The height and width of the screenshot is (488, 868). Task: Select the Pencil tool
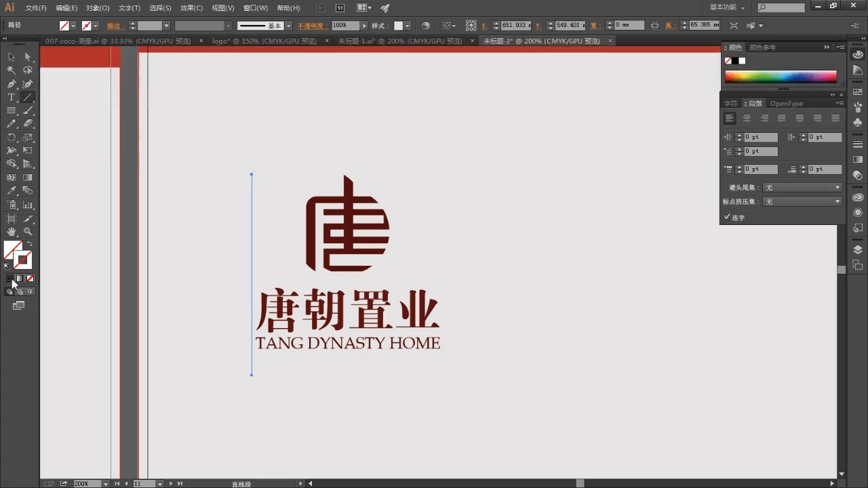click(12, 124)
